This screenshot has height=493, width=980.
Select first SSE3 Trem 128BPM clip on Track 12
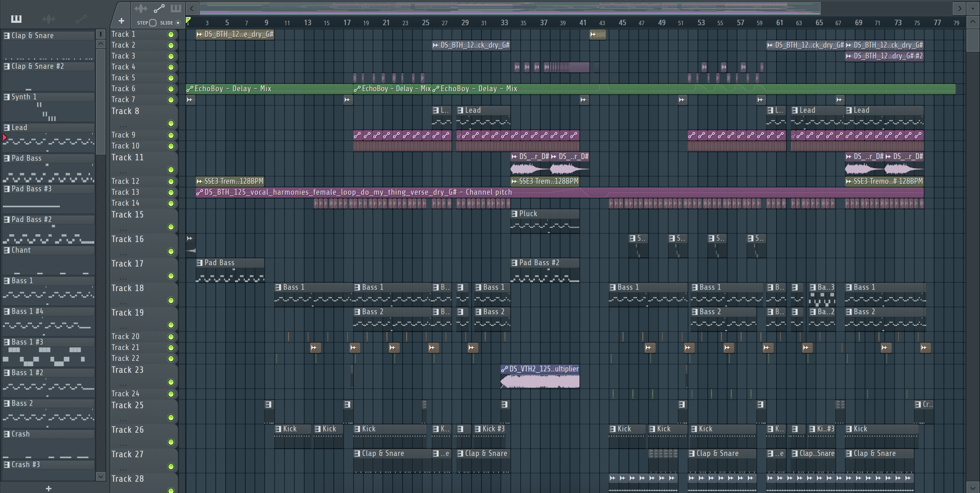pos(230,181)
